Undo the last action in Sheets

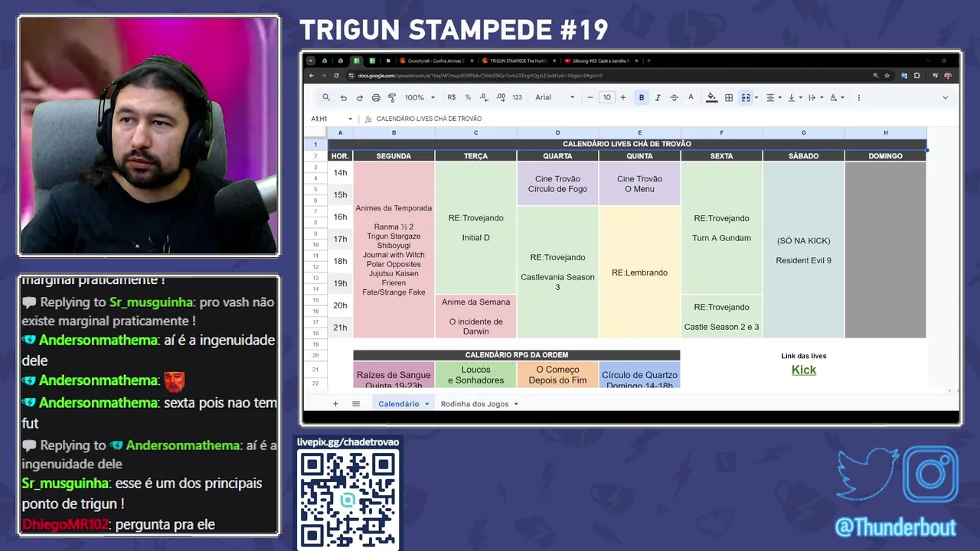[343, 97]
